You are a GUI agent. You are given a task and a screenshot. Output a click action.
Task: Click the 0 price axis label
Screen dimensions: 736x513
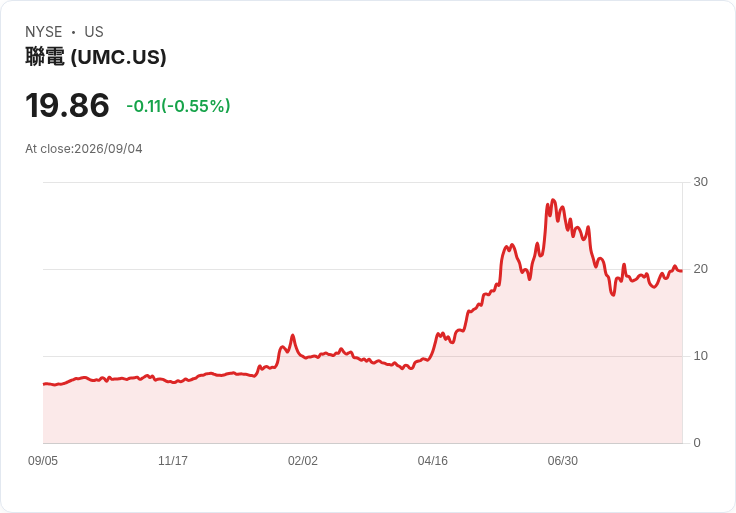(697, 443)
